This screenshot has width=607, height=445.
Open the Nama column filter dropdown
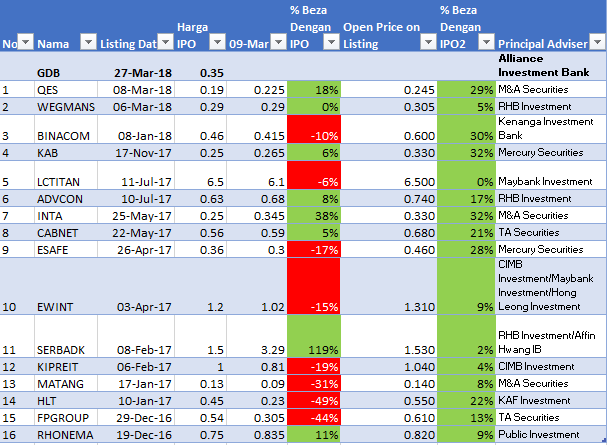coord(88,42)
